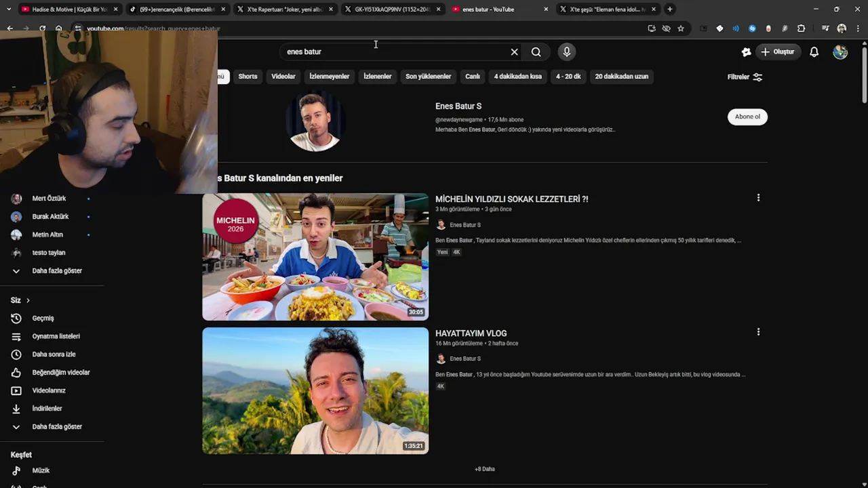The image size is (868, 488).
Task: Select the İzlenmeyenler filter chip
Action: coord(330,77)
